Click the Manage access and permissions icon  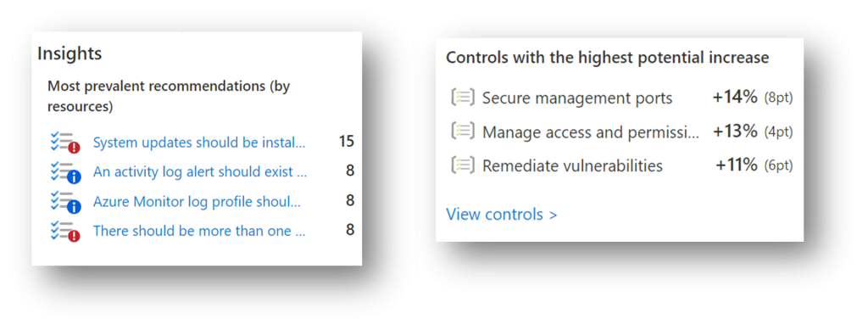463,131
